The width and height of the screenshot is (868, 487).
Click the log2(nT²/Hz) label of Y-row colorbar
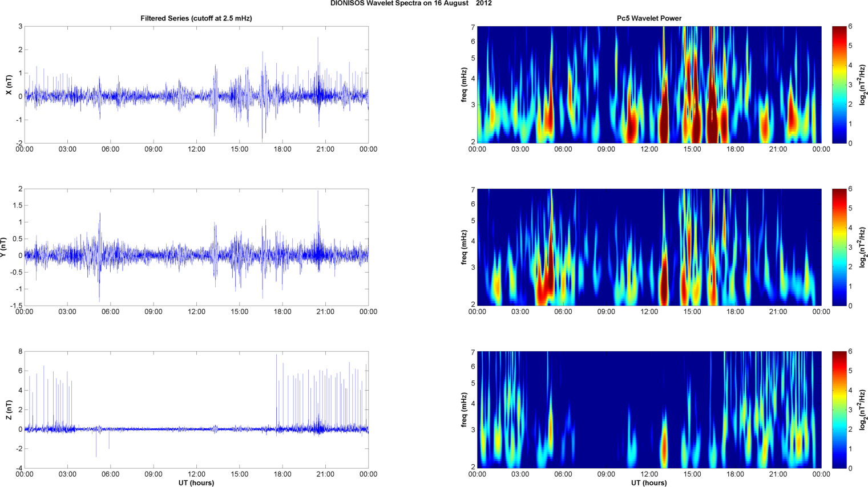(863, 247)
